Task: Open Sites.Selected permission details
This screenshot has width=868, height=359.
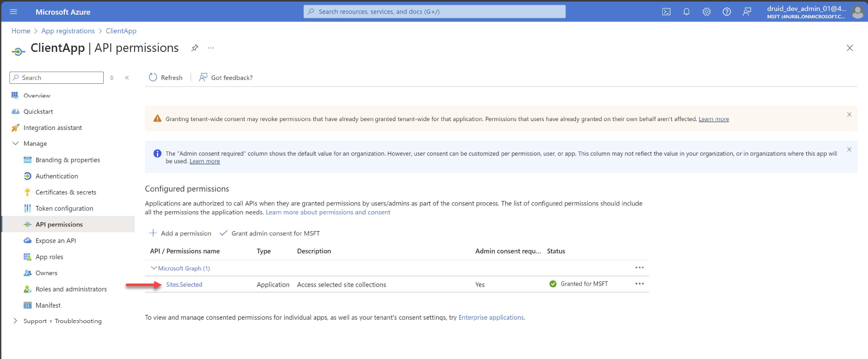Action: 184,285
